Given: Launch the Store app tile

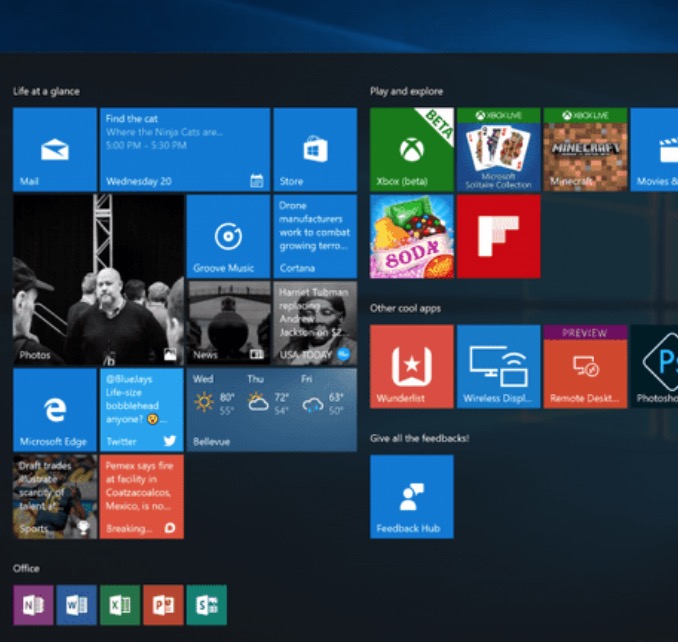Looking at the screenshot, I should pyautogui.click(x=314, y=149).
